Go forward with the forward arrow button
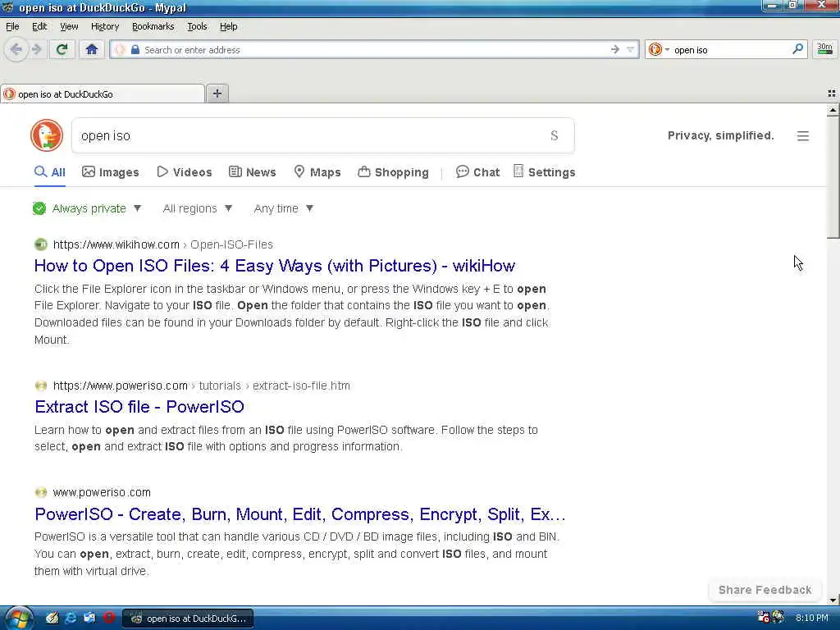 [36, 50]
